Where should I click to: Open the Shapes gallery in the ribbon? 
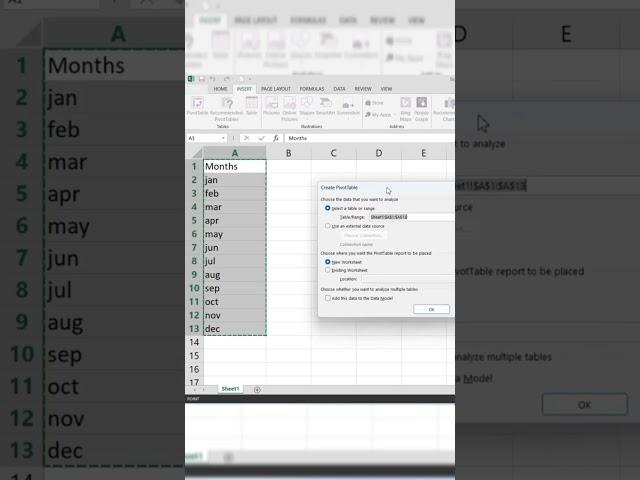307,106
